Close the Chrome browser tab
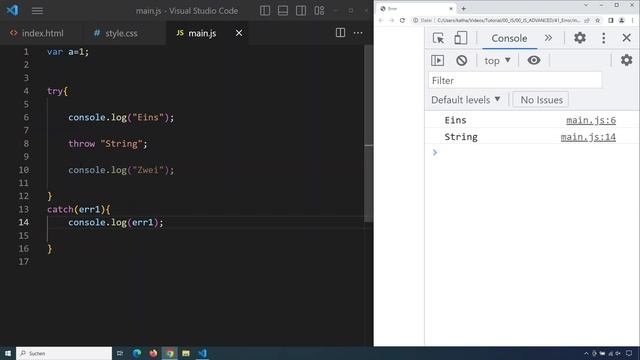The width and height of the screenshot is (640, 360). pos(451,8)
